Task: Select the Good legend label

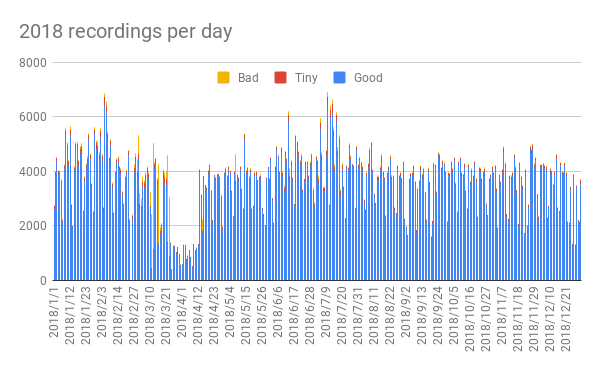Action: click(x=368, y=78)
